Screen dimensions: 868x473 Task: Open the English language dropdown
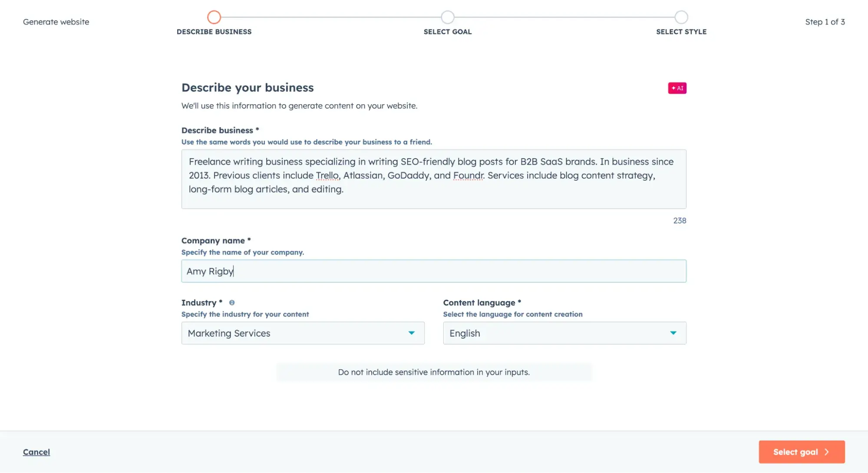pyautogui.click(x=556, y=333)
